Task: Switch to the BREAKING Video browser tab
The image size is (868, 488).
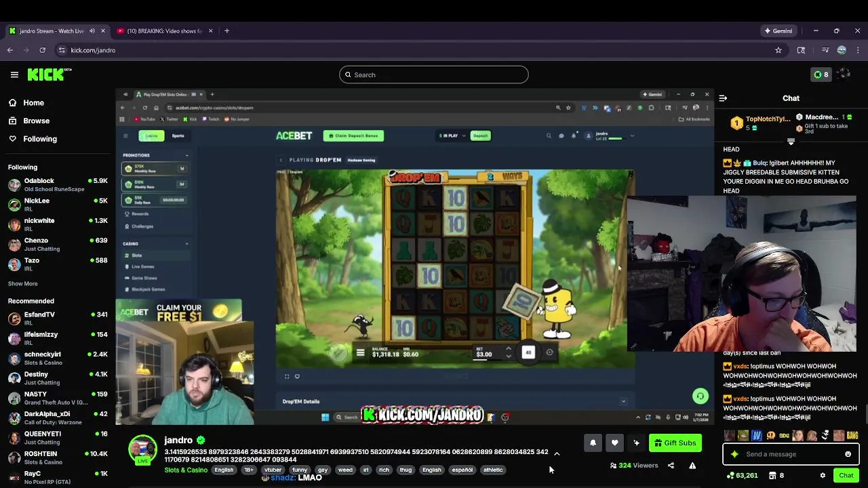Action: tap(164, 30)
